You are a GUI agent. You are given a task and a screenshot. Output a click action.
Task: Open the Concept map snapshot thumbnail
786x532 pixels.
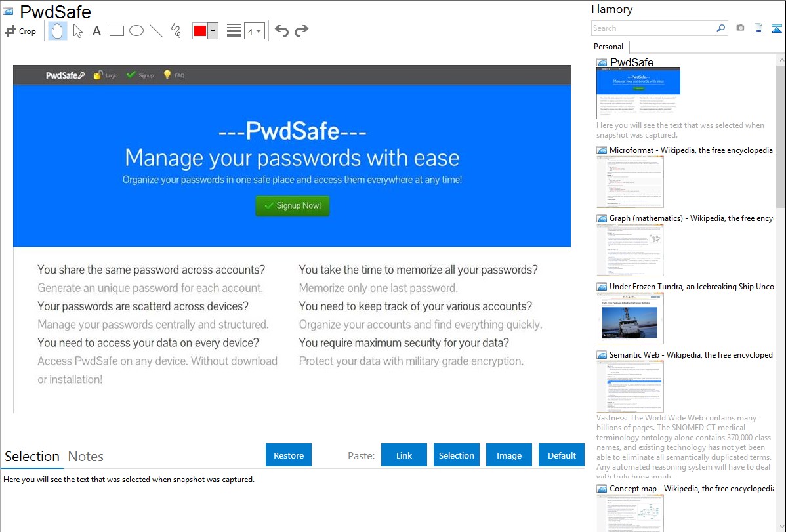pos(630,513)
